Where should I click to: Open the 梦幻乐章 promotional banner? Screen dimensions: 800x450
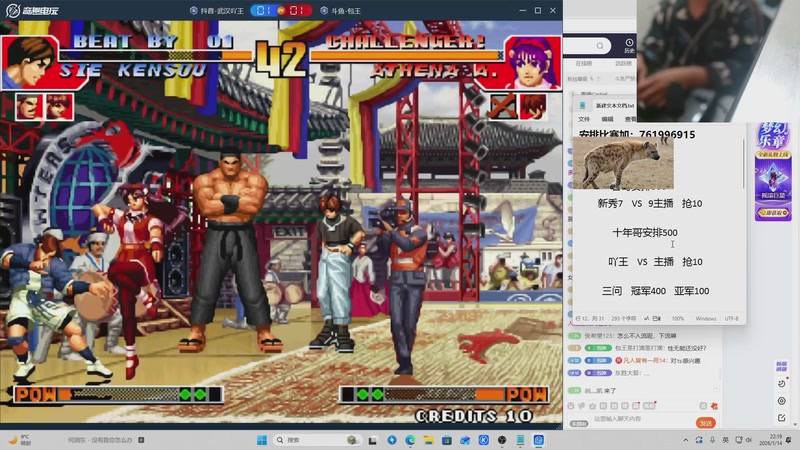tap(773, 171)
